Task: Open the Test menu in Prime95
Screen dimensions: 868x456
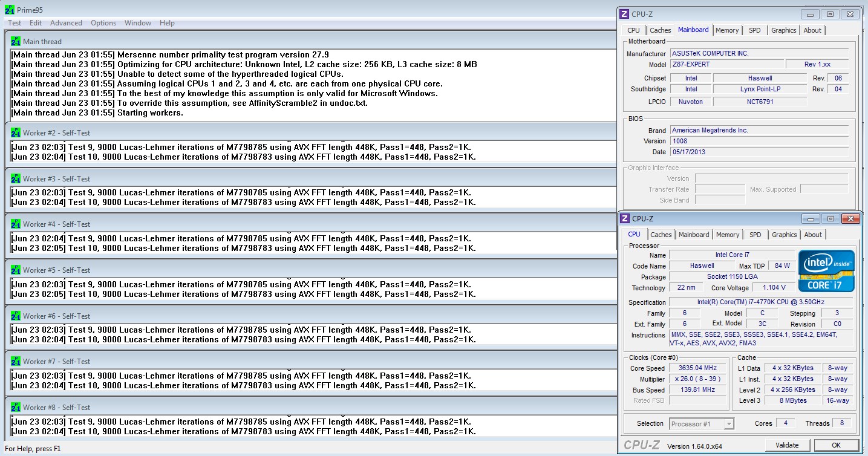Action: click(x=15, y=23)
